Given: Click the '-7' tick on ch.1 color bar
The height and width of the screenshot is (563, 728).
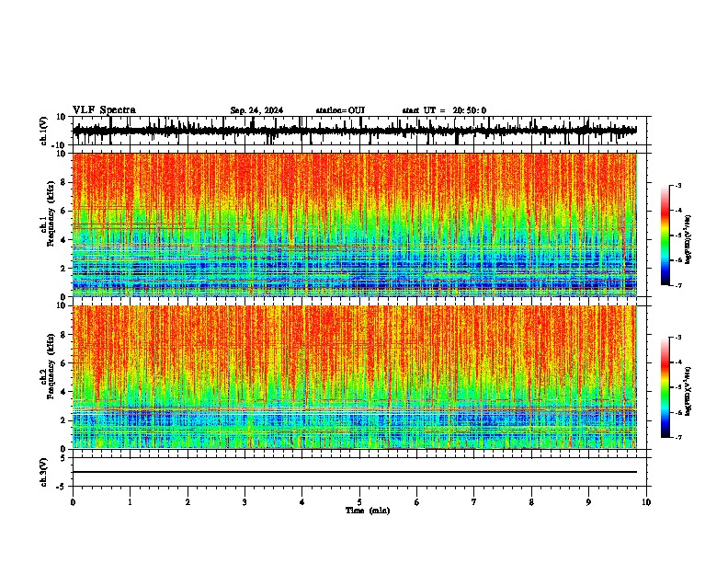Looking at the screenshot, I should [677, 285].
